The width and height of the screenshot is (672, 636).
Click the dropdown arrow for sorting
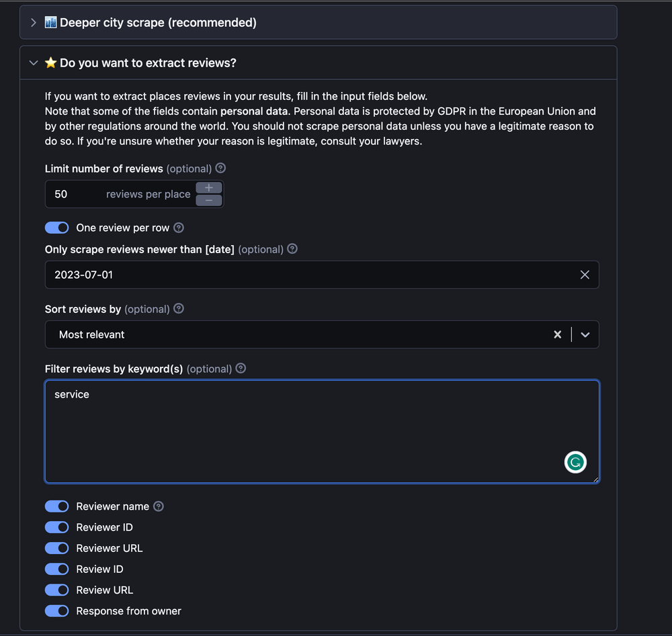[x=585, y=334]
